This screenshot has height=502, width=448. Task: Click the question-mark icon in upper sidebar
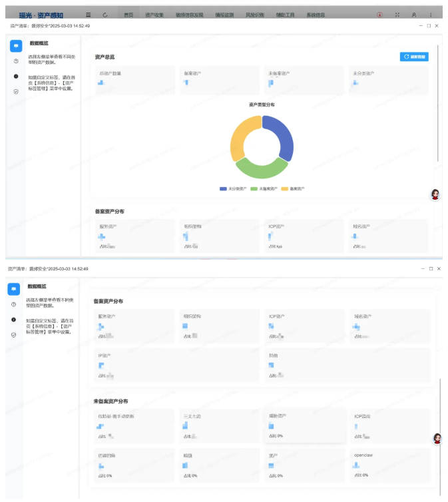(x=15, y=61)
